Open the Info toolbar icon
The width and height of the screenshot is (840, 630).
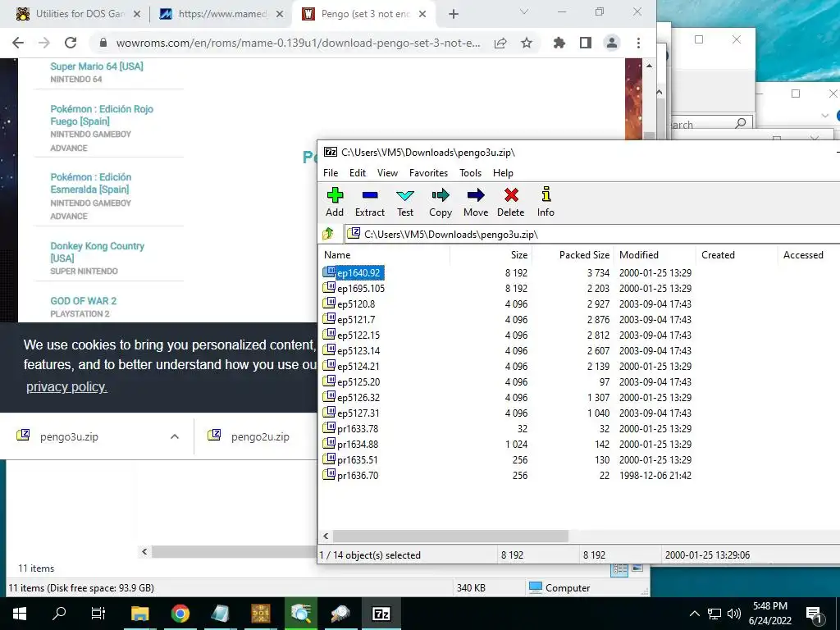pos(546,202)
